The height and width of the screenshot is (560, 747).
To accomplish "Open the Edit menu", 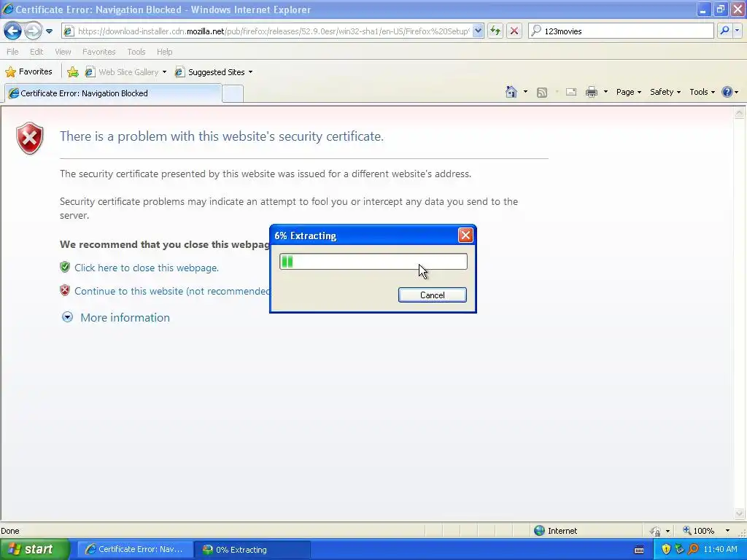I will pyautogui.click(x=36, y=52).
